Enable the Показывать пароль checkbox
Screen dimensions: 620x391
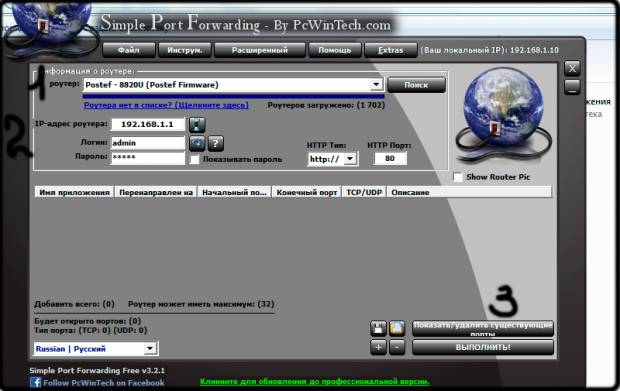coord(195,159)
